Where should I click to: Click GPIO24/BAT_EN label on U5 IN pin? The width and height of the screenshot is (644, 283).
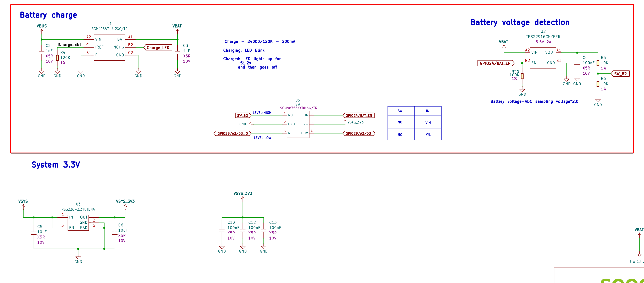click(359, 115)
